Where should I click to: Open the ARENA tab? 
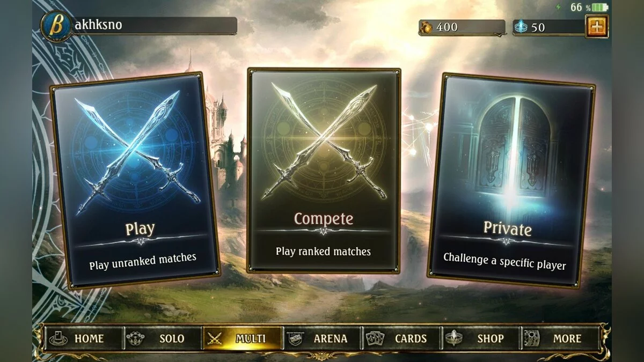[323, 338]
